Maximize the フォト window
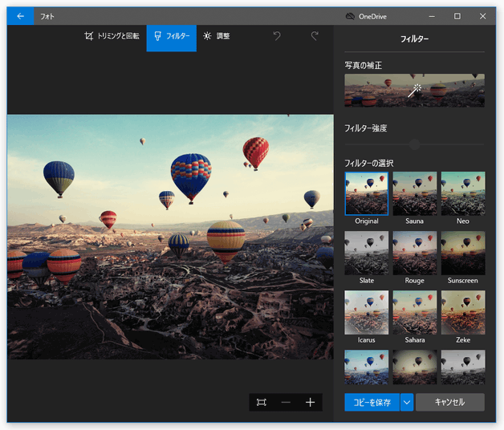 tap(457, 16)
